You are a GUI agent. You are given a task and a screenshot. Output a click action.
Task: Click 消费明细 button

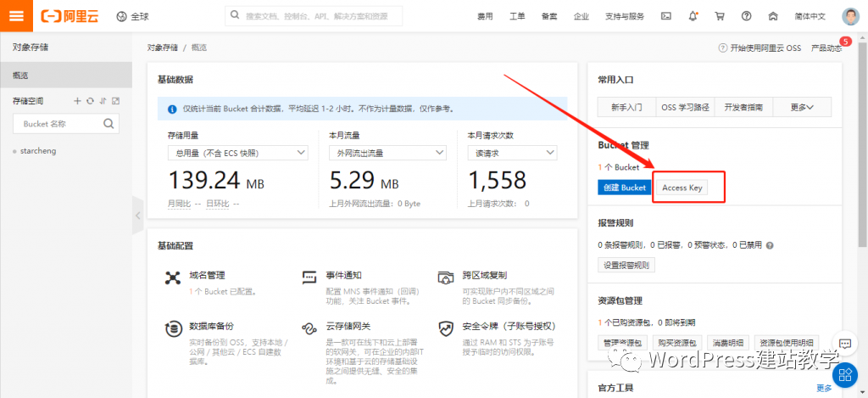(x=728, y=342)
